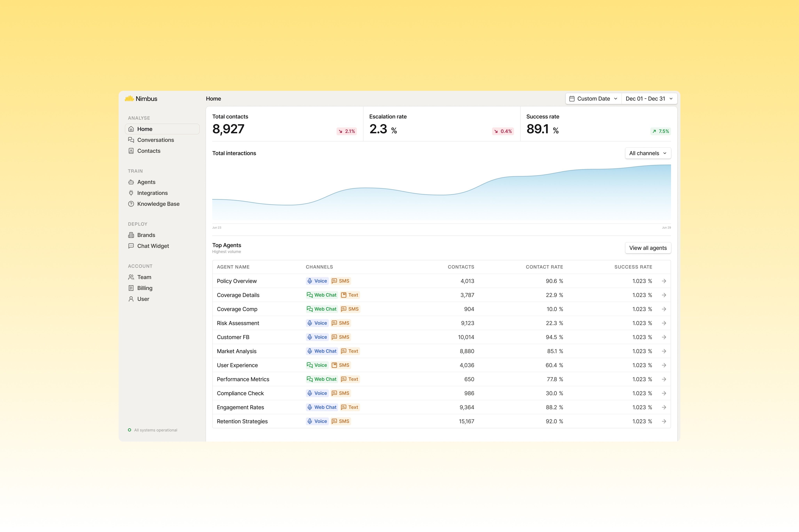This screenshot has height=532, width=799.
Task: Click the Billing receipt icon
Action: click(131, 288)
